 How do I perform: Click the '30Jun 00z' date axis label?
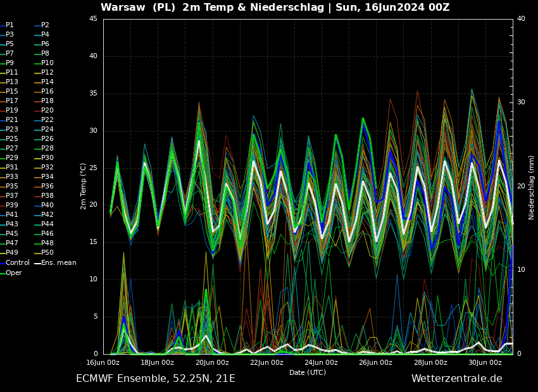pos(485,362)
